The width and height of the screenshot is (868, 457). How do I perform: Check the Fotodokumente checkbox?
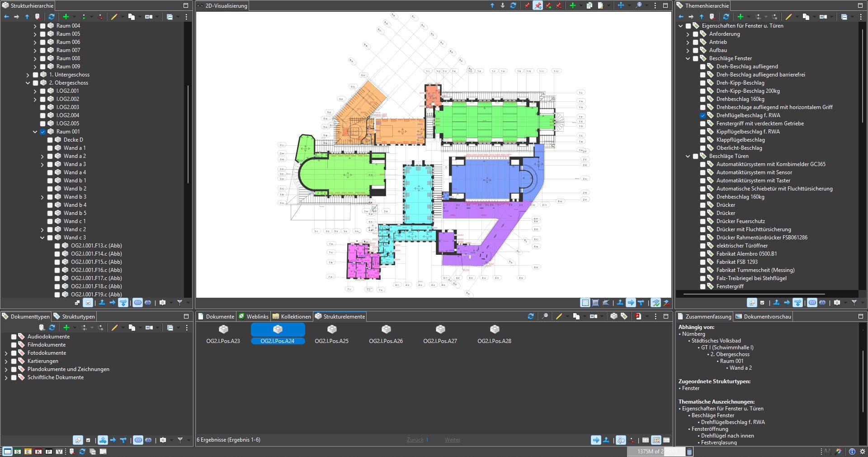coord(14,353)
